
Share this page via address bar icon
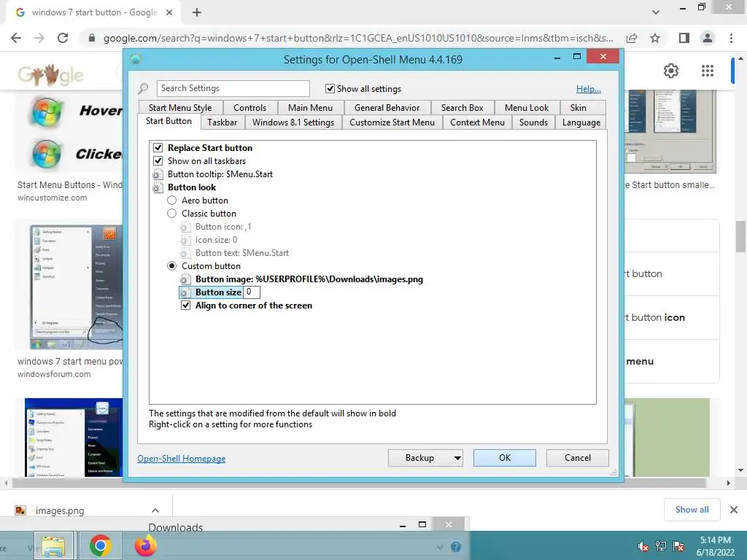(x=632, y=38)
